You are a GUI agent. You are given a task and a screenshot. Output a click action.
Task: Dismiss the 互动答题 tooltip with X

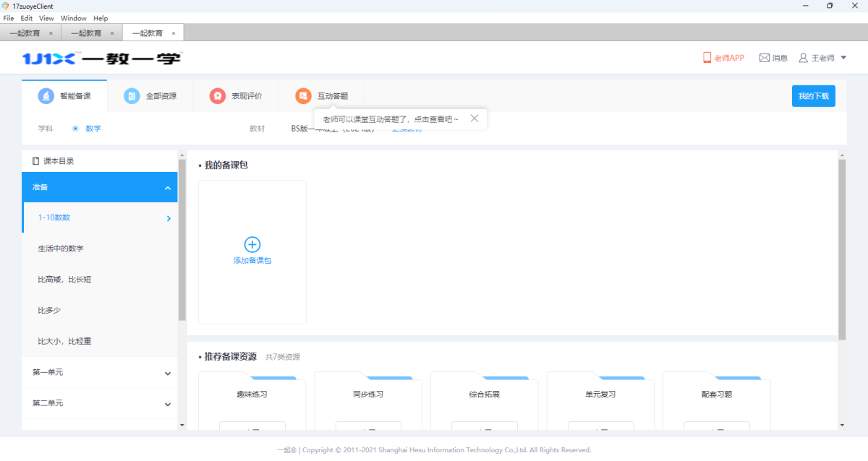[475, 119]
